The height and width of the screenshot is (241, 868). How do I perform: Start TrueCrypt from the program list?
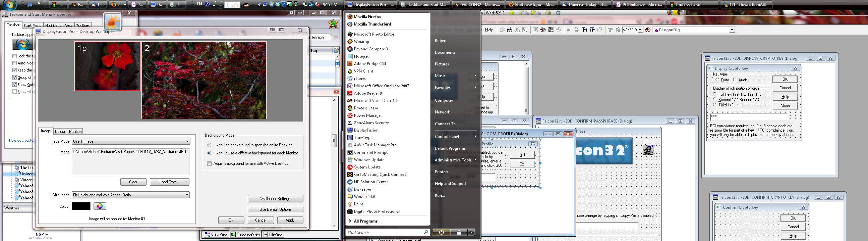362,138
